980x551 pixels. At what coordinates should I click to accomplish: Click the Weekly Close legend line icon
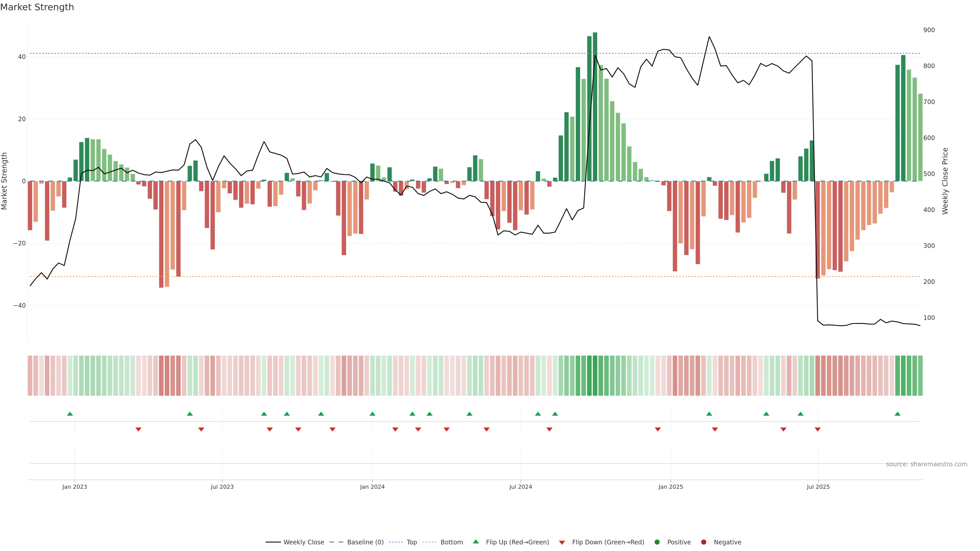(273, 542)
